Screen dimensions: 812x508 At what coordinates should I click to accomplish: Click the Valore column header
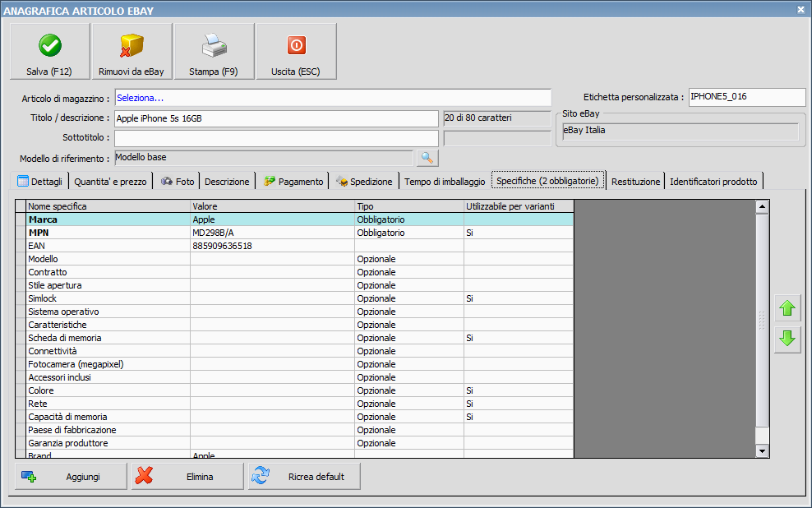pyautogui.click(x=272, y=206)
